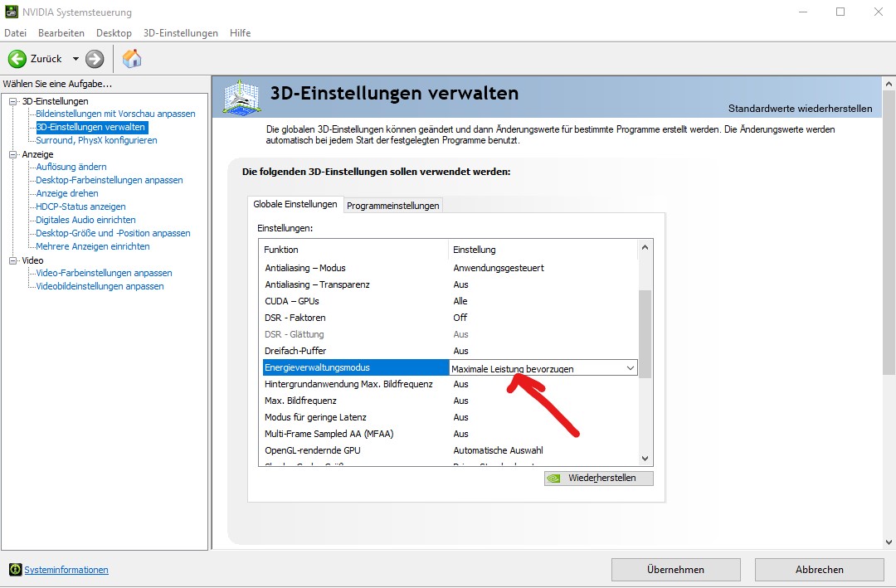Click the 3D header graphic beside the page title
Viewport: 896px width, 588px height.
242,96
